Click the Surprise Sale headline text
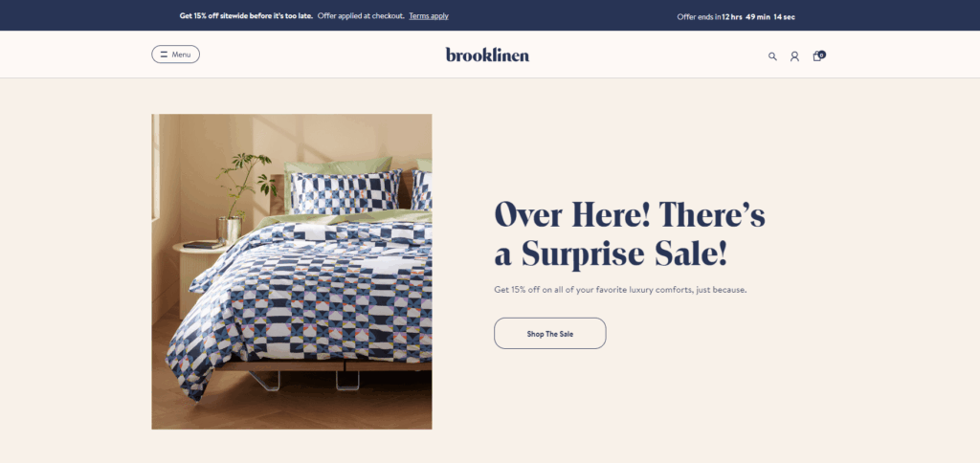 click(x=630, y=235)
